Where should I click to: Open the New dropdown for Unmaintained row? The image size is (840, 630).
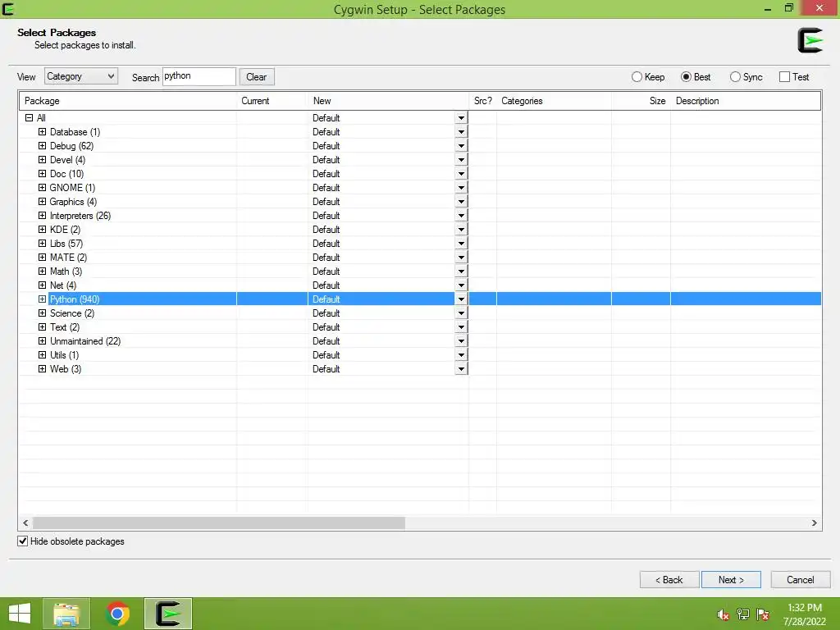click(461, 340)
